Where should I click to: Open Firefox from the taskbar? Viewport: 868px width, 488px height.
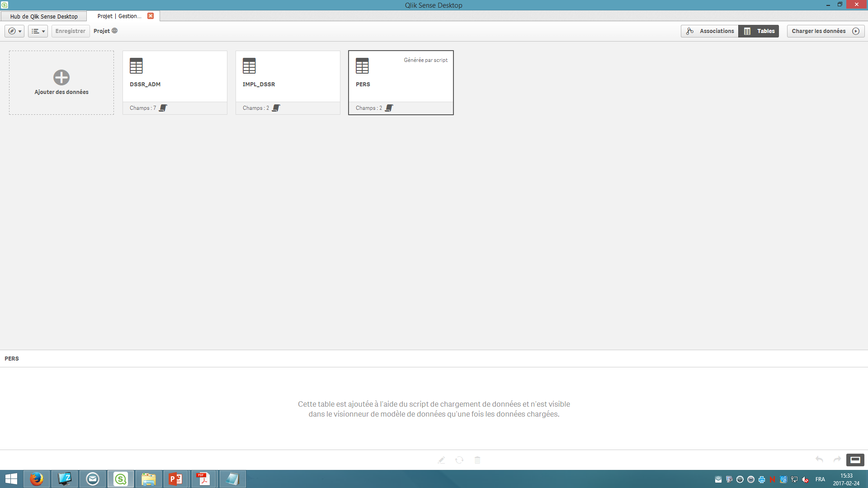[x=37, y=479]
